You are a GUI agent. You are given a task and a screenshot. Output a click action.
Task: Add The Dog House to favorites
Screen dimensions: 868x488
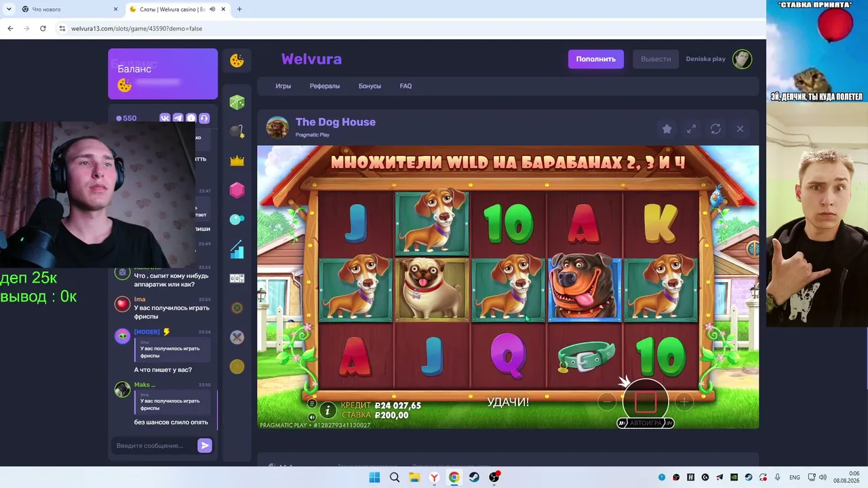point(667,129)
